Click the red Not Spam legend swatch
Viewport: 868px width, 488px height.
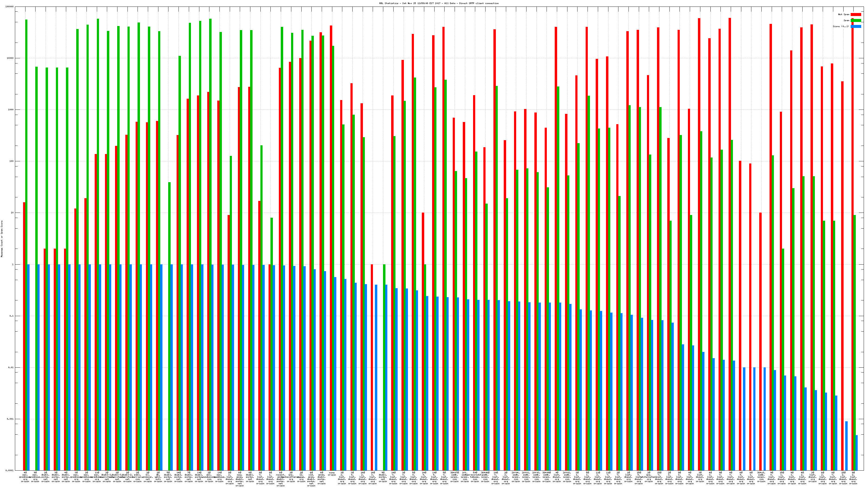(856, 14)
